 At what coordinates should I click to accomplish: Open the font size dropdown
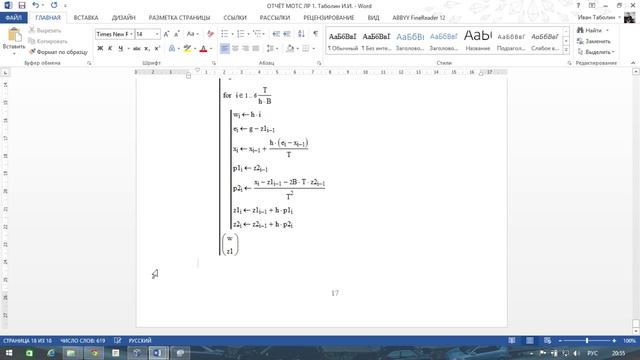157,34
